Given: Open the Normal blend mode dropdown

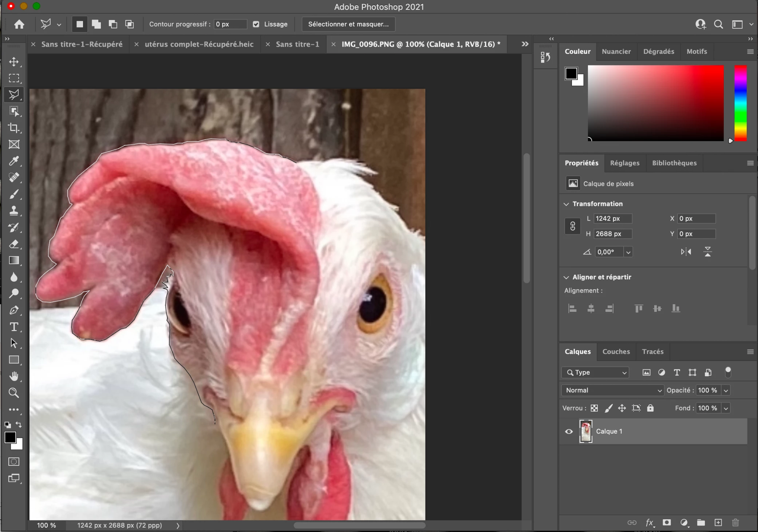Looking at the screenshot, I should point(613,390).
